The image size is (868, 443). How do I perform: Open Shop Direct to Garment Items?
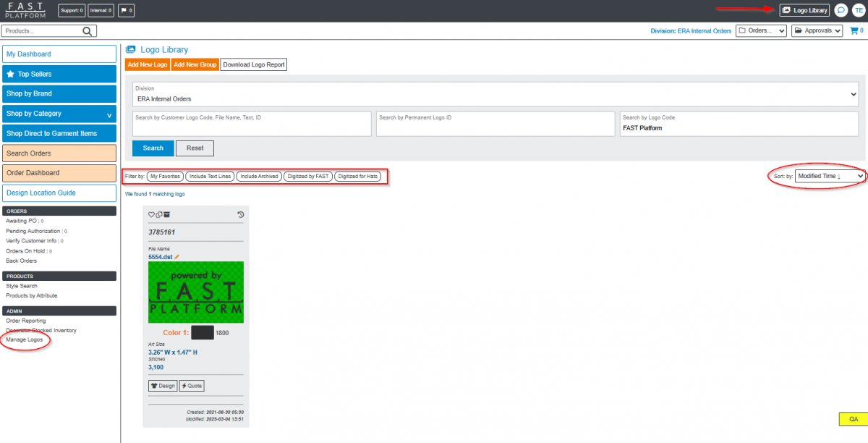pyautogui.click(x=59, y=133)
